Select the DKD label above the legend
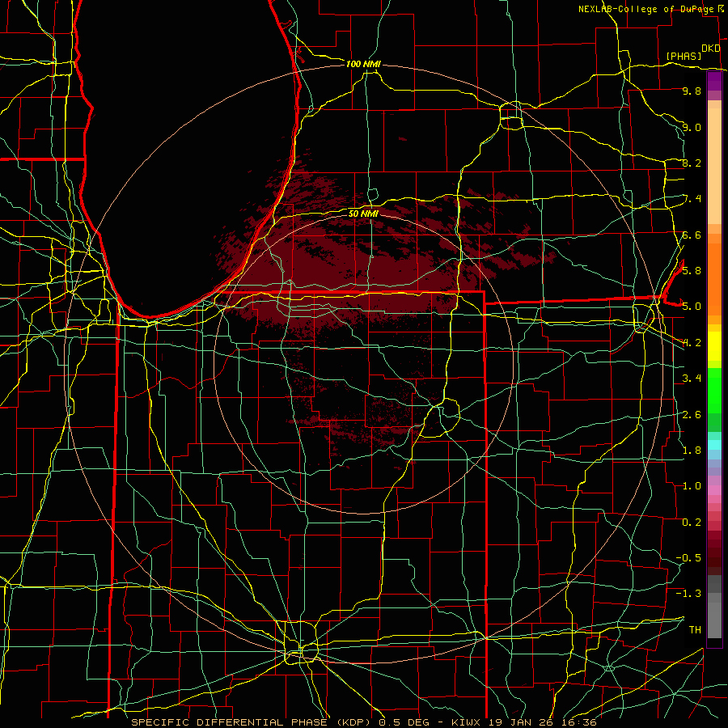 coord(710,49)
